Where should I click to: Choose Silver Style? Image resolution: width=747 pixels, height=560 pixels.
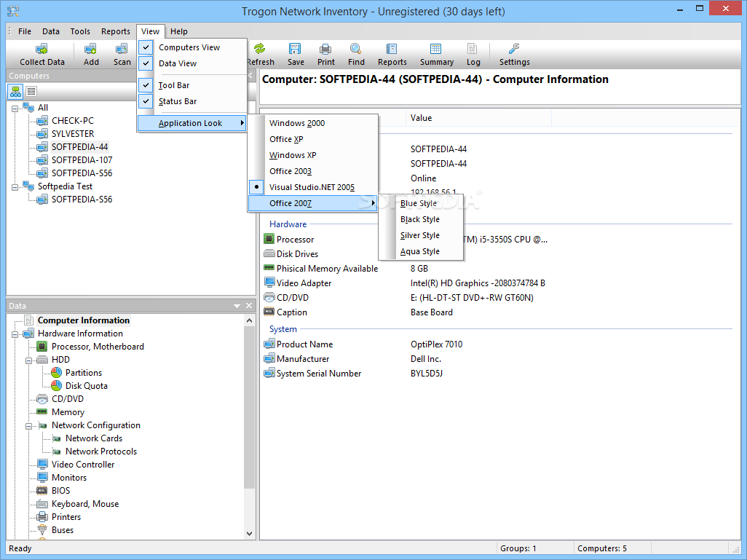pyautogui.click(x=421, y=235)
